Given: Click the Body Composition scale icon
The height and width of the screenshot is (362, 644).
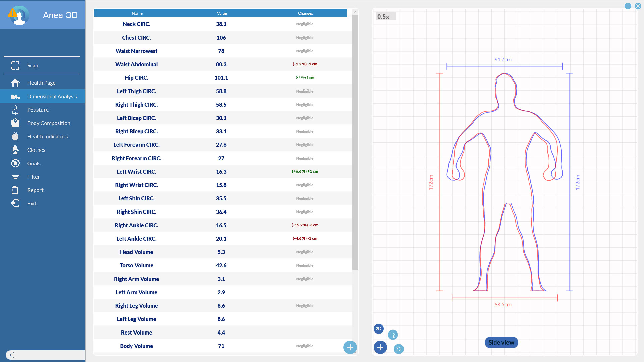Looking at the screenshot, I should [15, 123].
